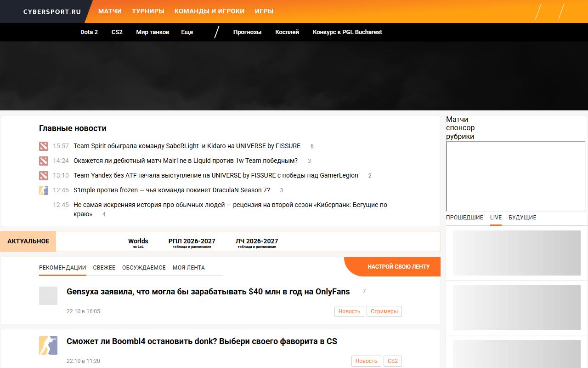The image size is (588, 368).
Task: Click the Стримеры tag
Action: (x=384, y=311)
